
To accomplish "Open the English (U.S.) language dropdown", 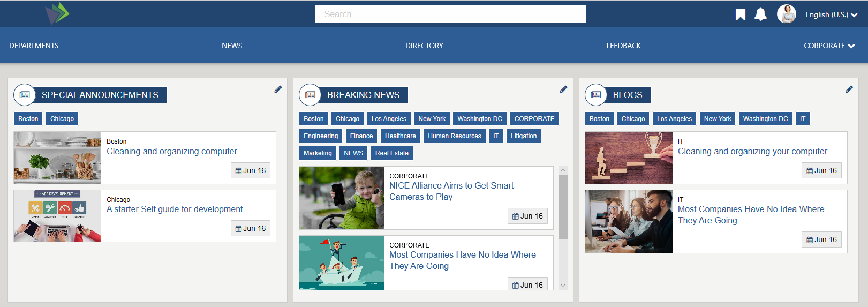I will (x=831, y=15).
